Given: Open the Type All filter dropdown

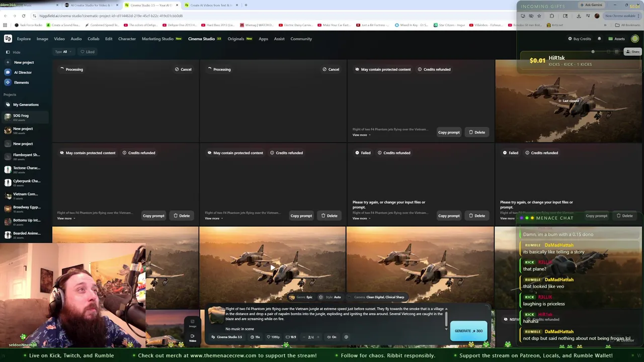Looking at the screenshot, I should (x=63, y=52).
